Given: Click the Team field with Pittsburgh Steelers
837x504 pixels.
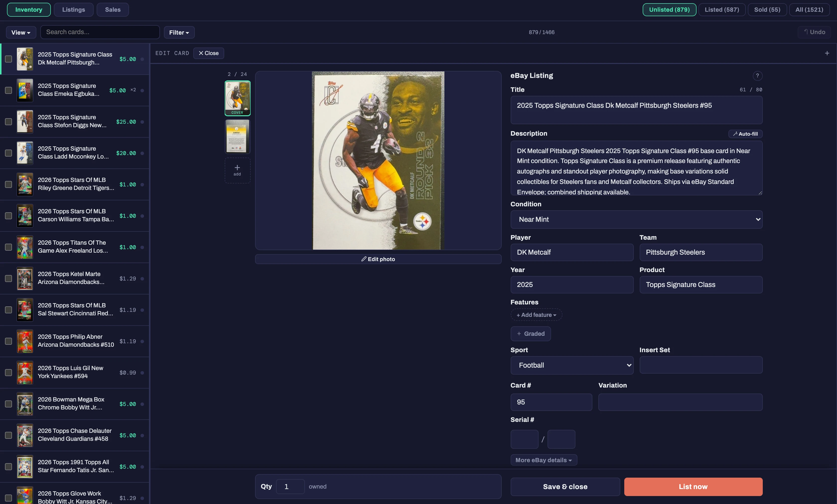Looking at the screenshot, I should click(701, 252).
